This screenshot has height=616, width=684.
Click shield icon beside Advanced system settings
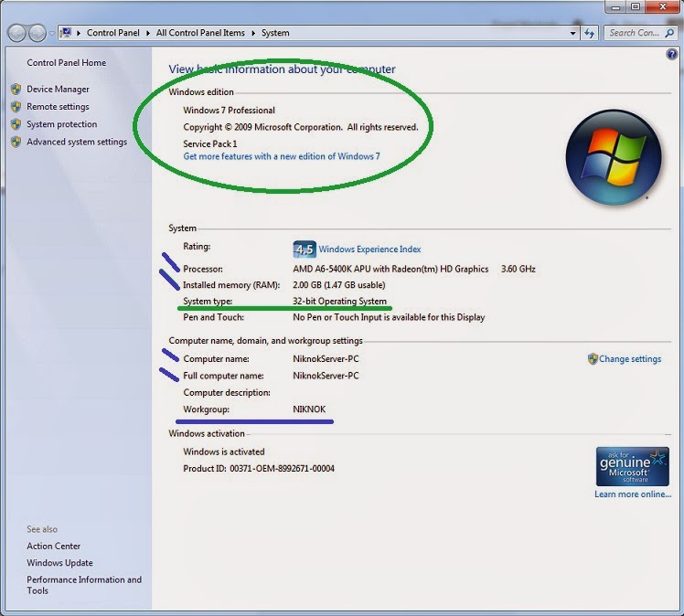[16, 142]
